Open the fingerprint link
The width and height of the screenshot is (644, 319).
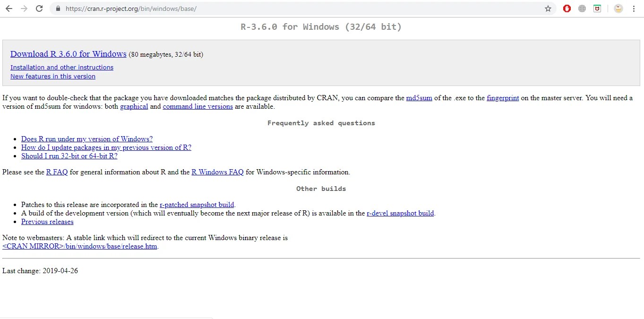503,98
